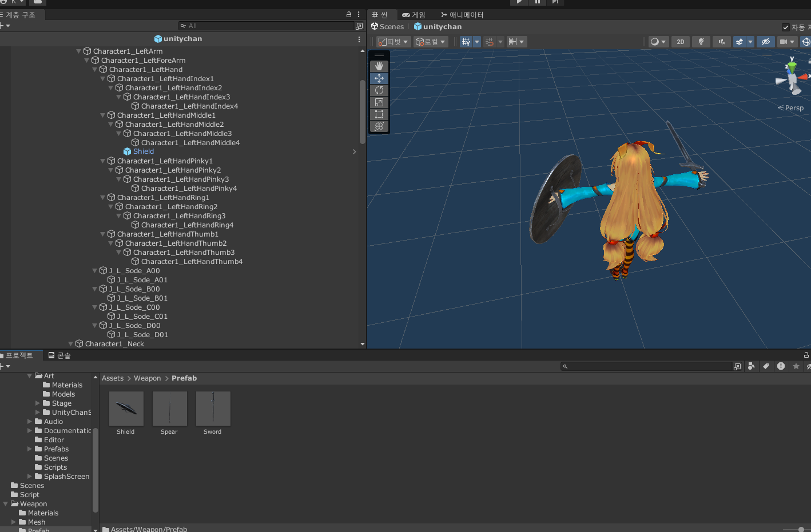Filter project by type icon
Viewport: 811px width, 532px height.
click(752, 366)
